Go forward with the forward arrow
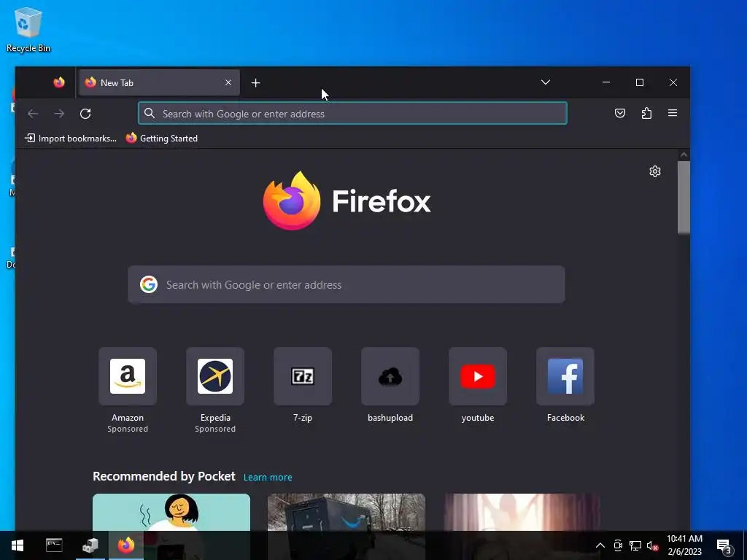Screen dimensions: 747x560 [59, 113]
